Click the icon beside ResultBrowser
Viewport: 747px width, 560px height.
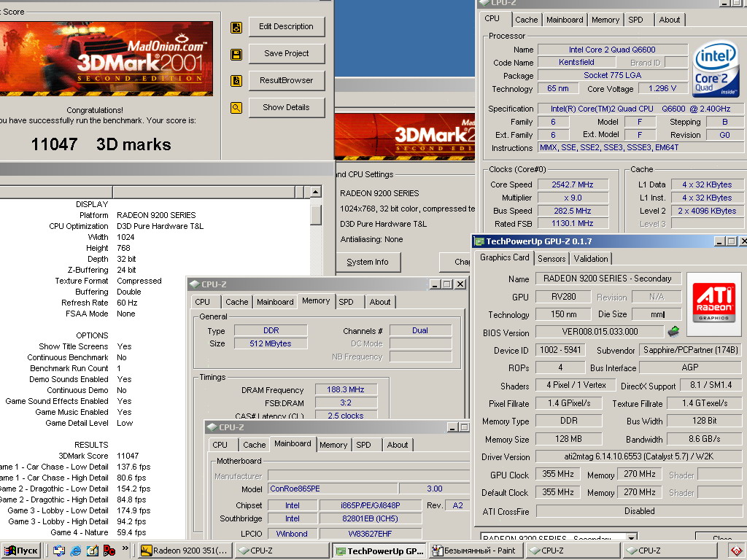pyautogui.click(x=236, y=80)
